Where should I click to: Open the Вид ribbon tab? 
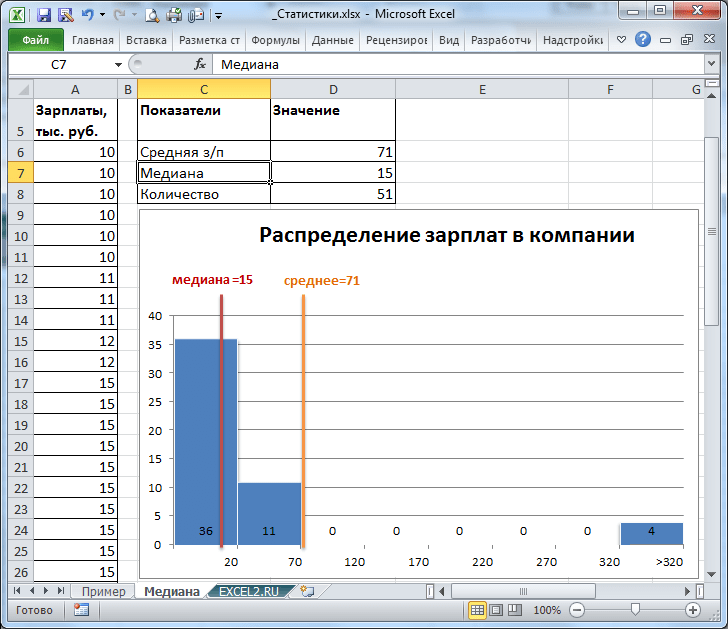pyautogui.click(x=449, y=40)
